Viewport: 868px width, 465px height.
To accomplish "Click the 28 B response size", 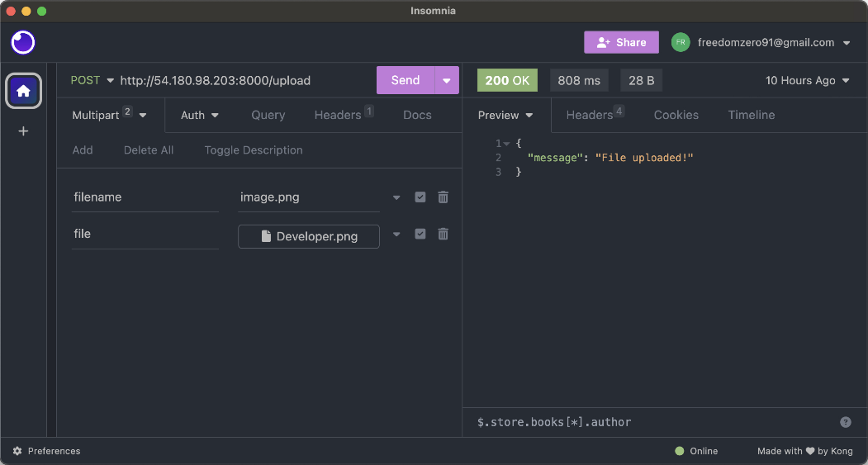I will [x=641, y=80].
